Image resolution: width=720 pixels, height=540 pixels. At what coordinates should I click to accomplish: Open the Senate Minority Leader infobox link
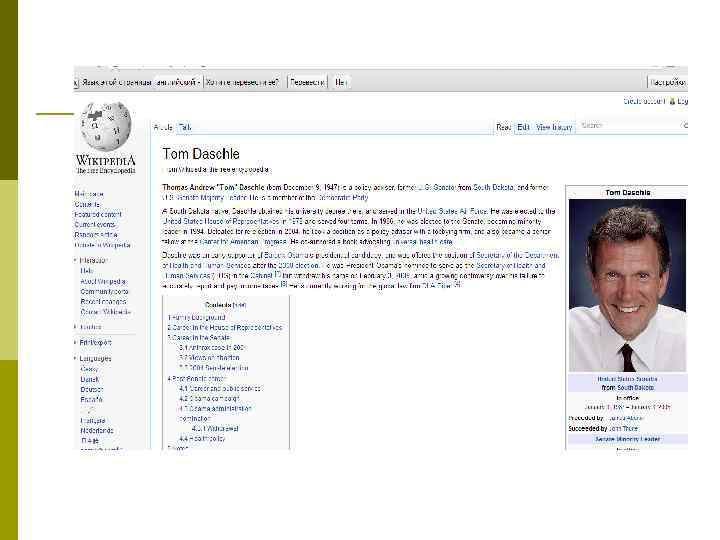pyautogui.click(x=627, y=439)
